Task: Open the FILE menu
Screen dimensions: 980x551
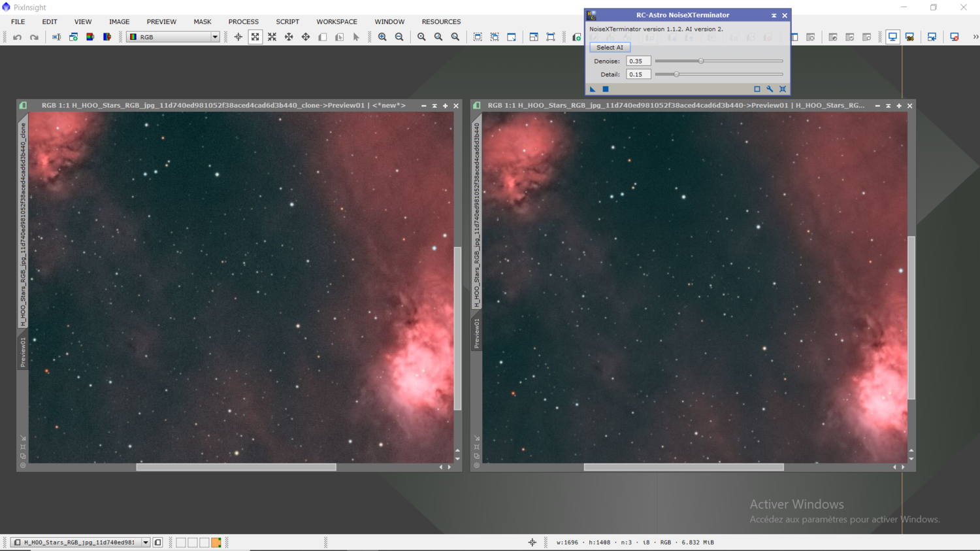Action: pyautogui.click(x=18, y=22)
